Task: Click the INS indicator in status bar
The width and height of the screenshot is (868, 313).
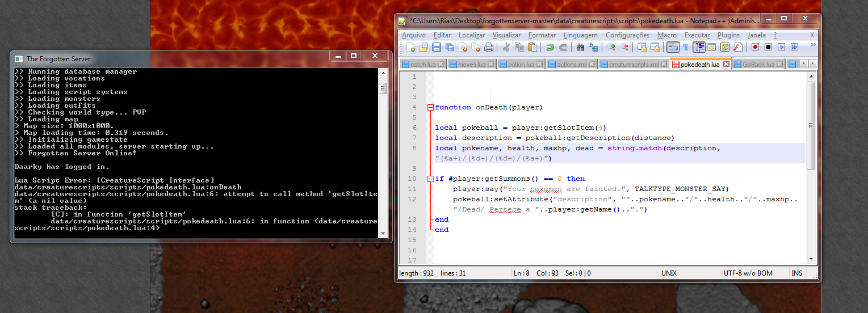Action: coord(797,273)
